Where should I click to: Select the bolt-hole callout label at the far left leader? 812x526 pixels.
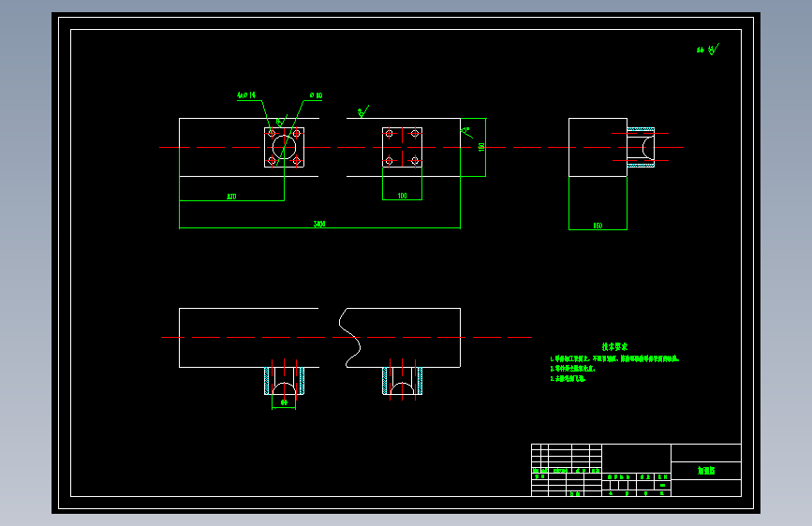[x=246, y=95]
